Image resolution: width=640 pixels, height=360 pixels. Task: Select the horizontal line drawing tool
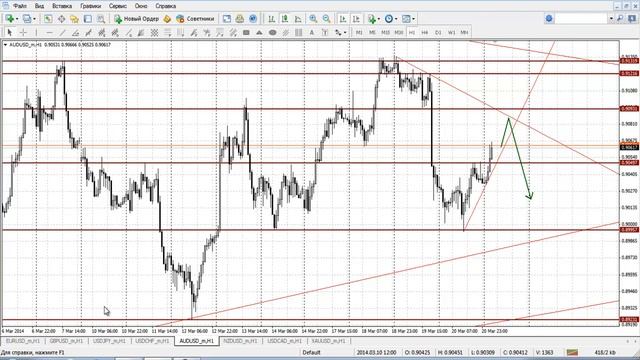coord(49,32)
